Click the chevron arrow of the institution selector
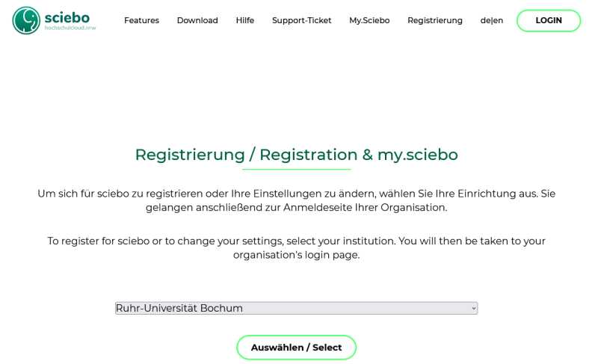The width and height of the screenshot is (598, 364). 473,308
